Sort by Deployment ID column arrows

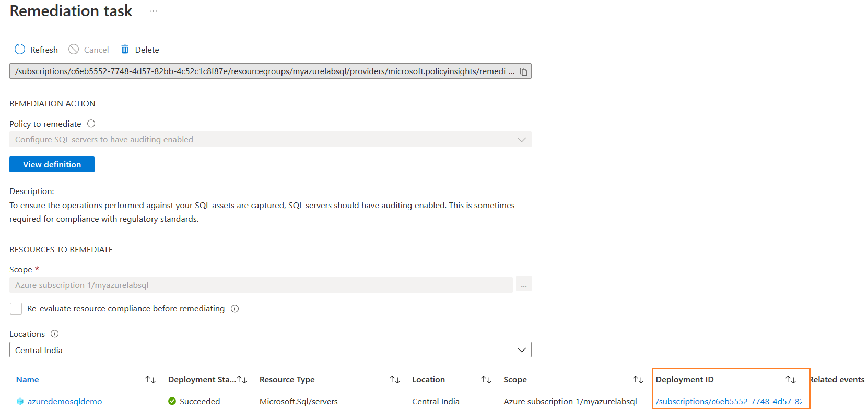pyautogui.click(x=791, y=380)
